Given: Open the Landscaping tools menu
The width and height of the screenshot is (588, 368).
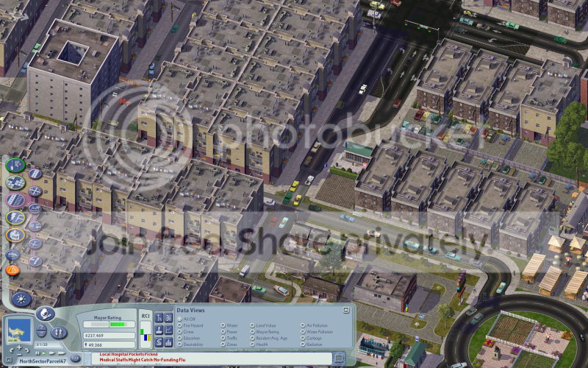Looking at the screenshot, I should click(15, 165).
